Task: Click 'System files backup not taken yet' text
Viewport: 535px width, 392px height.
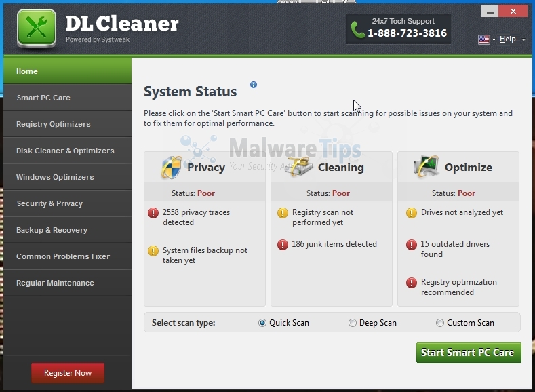Action: pos(205,255)
